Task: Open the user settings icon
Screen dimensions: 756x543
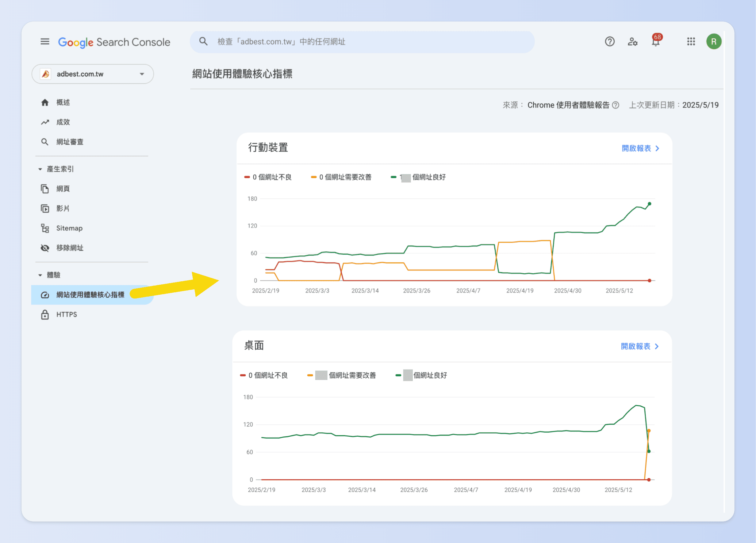Action: 632,42
